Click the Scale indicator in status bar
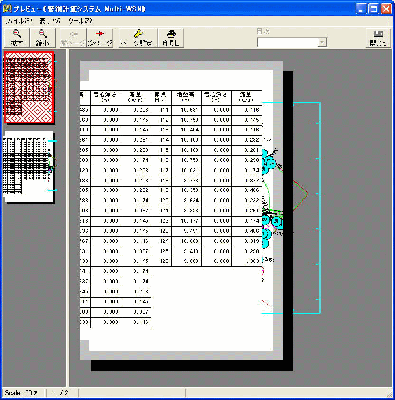Viewport: 395px width, 400px height. [24, 393]
